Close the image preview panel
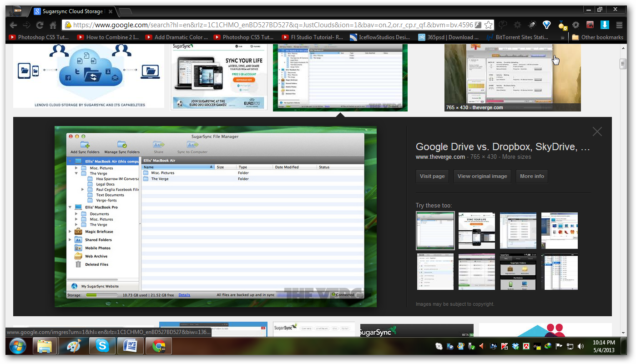 597,132
